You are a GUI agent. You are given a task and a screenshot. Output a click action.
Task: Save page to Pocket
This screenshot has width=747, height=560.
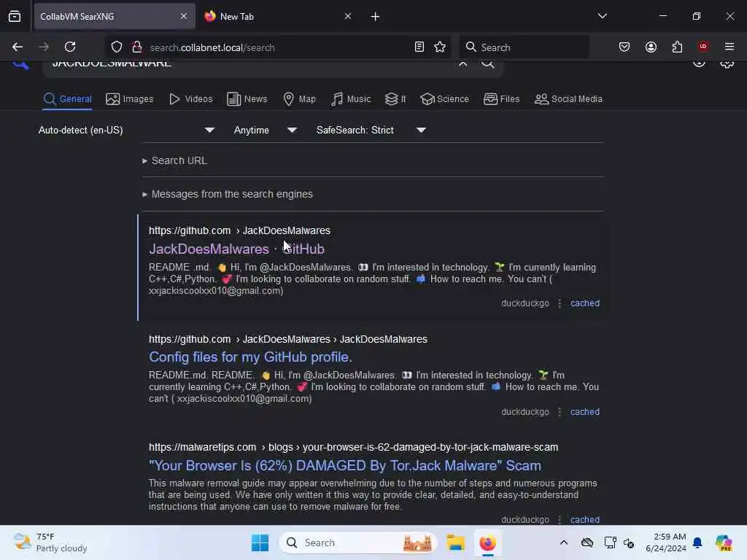(624, 47)
